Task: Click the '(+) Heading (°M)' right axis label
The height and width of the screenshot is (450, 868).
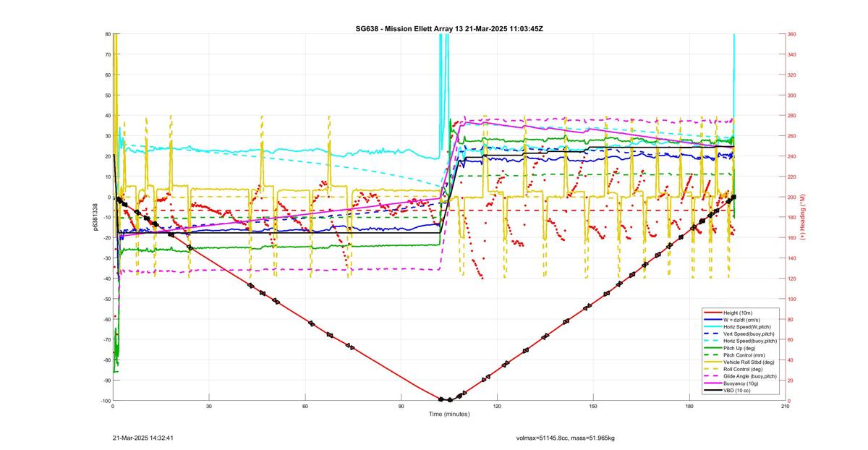Action: [803, 217]
